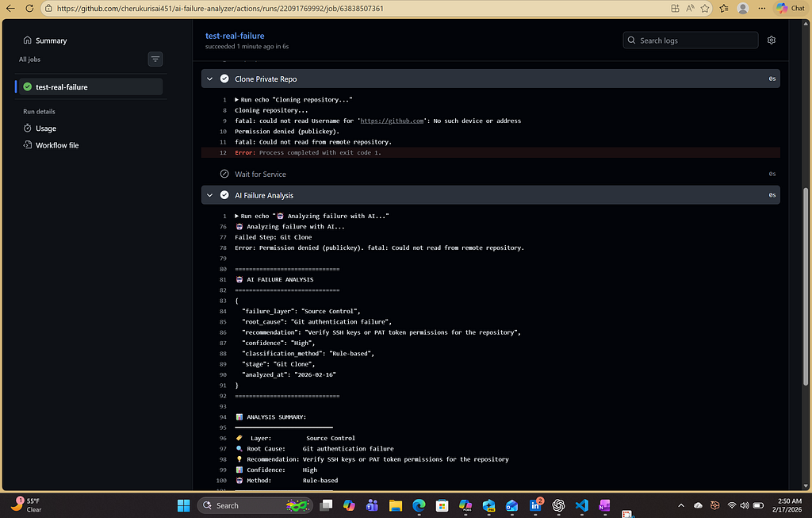Viewport: 812px width, 518px height.
Task: Click the browser address bar URL
Action: [x=220, y=8]
